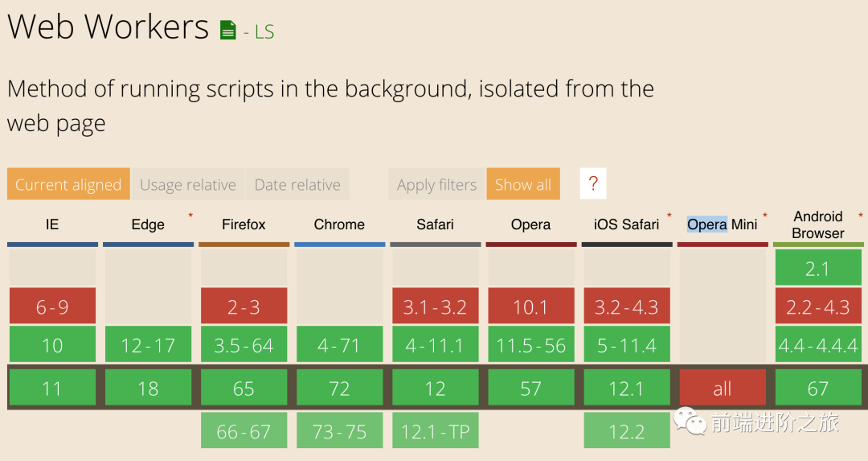Click the asterisk note beside Opera Mini
This screenshot has height=461, width=868.
click(x=765, y=216)
